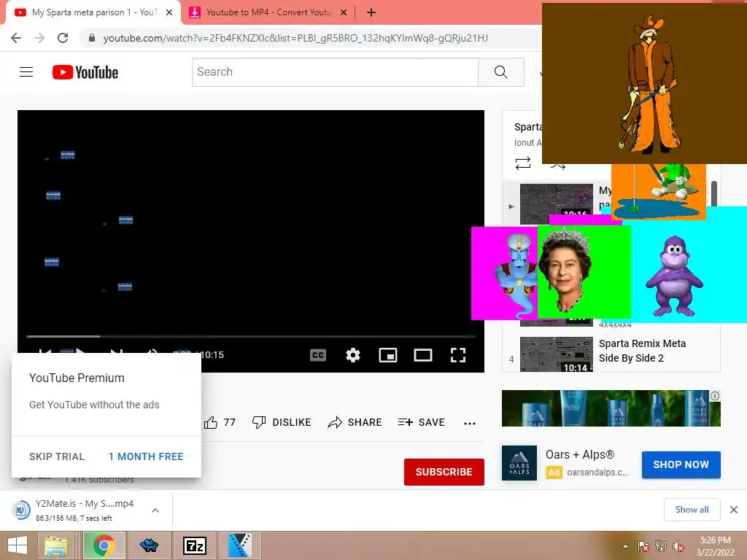Image resolution: width=747 pixels, height=560 pixels.
Task: Open 7-Zip from the taskbar
Action: click(194, 545)
